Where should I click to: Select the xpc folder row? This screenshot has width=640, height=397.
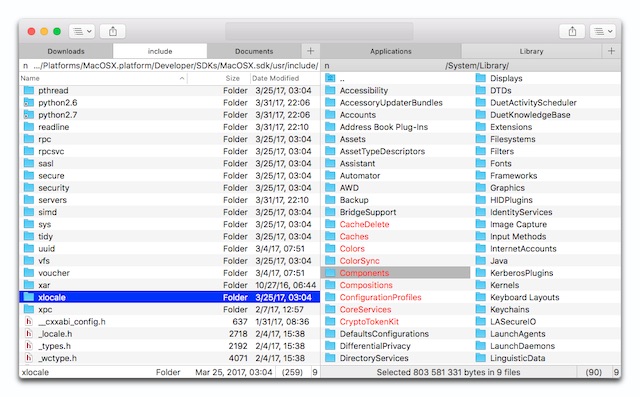(169, 310)
